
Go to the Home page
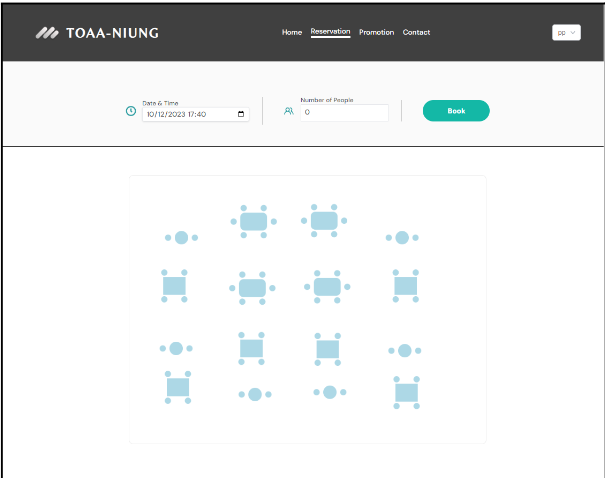click(292, 33)
